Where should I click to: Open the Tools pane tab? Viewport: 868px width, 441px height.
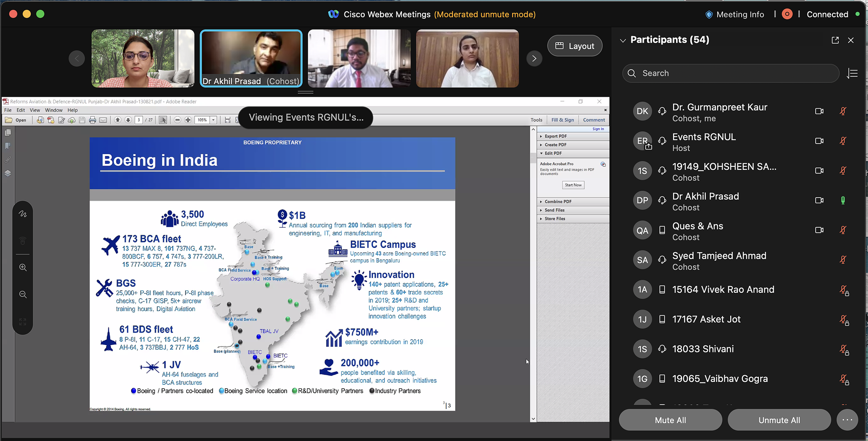tap(536, 120)
